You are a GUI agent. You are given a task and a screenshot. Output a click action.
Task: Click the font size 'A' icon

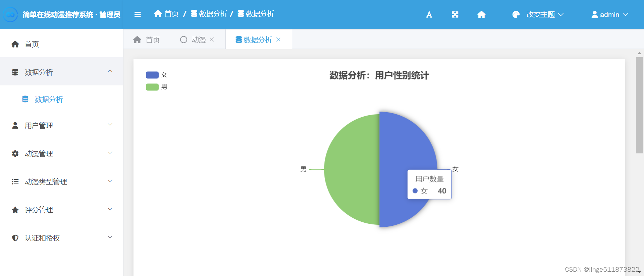[x=429, y=14]
